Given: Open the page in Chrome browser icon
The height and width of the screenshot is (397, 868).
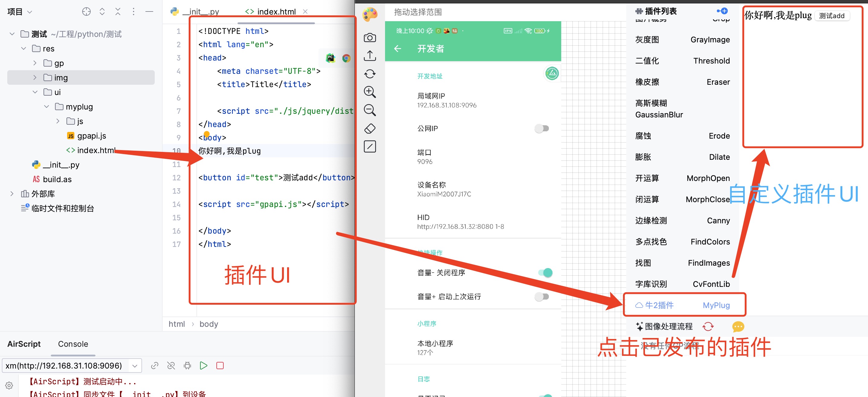Looking at the screenshot, I should pyautogui.click(x=346, y=58).
